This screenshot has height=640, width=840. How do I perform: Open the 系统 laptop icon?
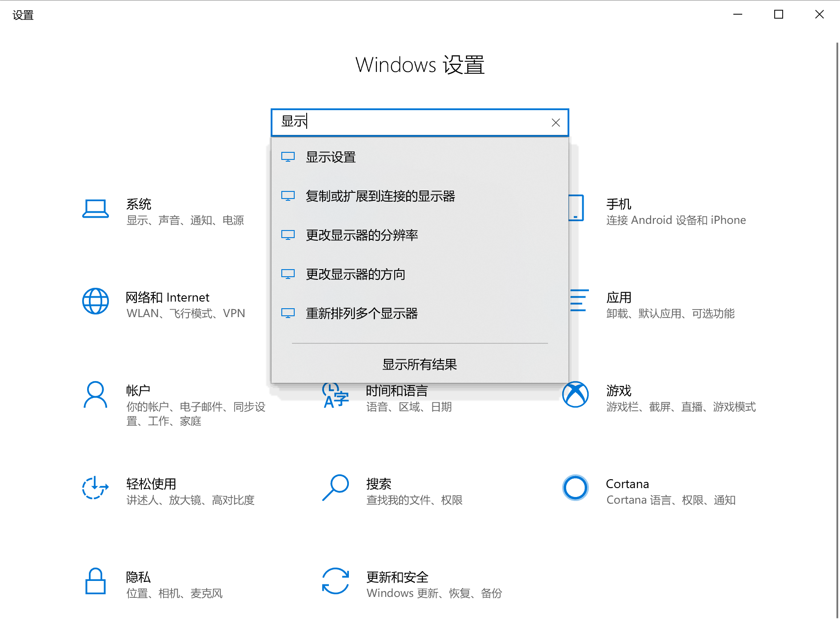click(x=95, y=209)
